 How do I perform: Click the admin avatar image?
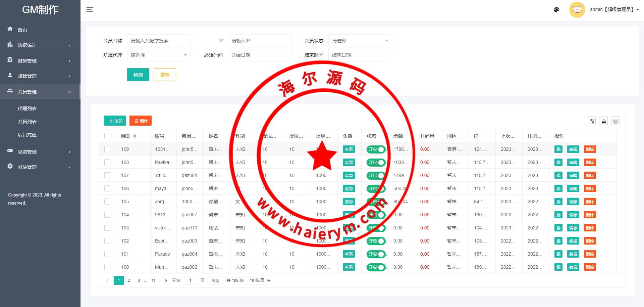[x=577, y=10]
